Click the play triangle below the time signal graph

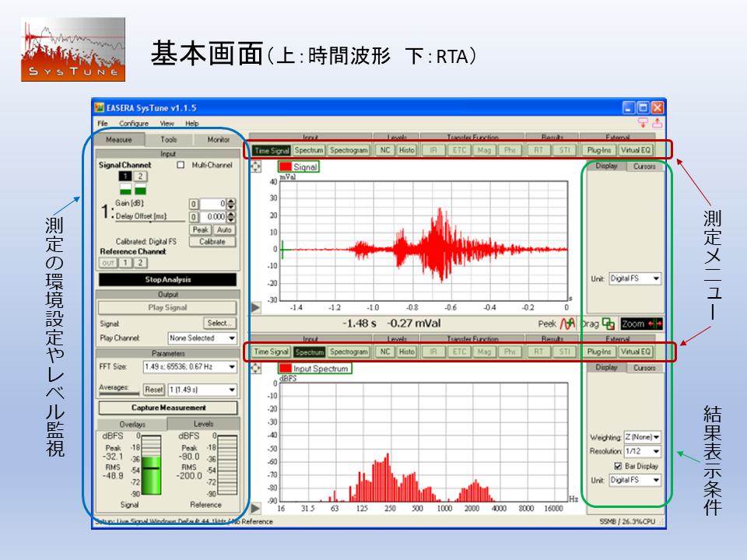pos(256,308)
